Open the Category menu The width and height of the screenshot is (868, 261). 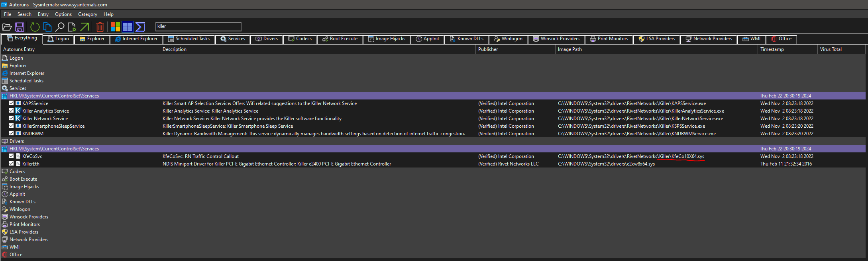click(87, 14)
